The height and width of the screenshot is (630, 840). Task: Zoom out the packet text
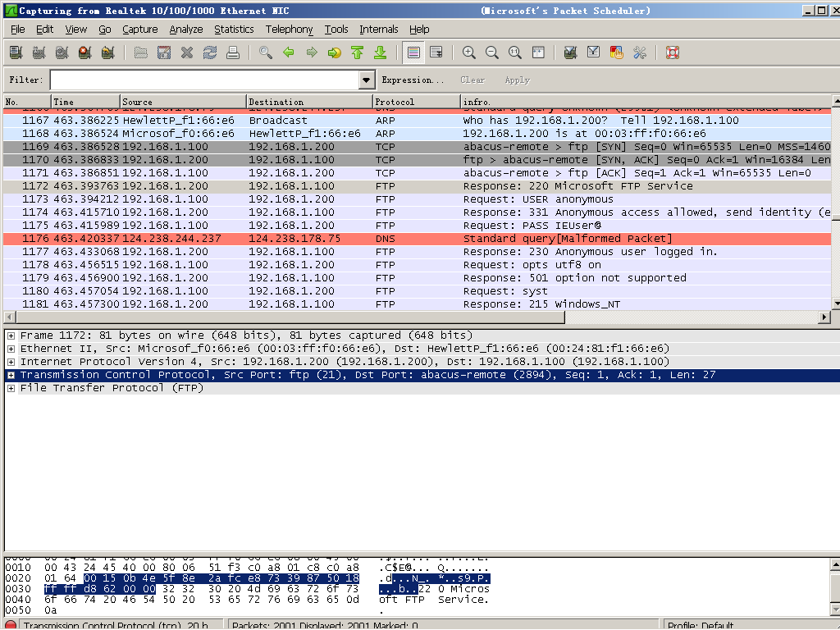pyautogui.click(x=492, y=52)
